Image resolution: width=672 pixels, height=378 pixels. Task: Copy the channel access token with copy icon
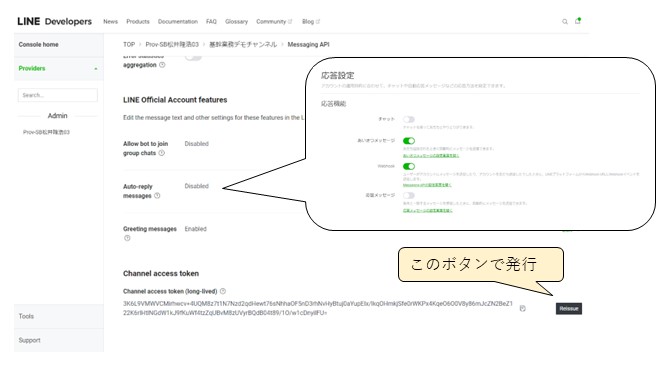tap(522, 309)
